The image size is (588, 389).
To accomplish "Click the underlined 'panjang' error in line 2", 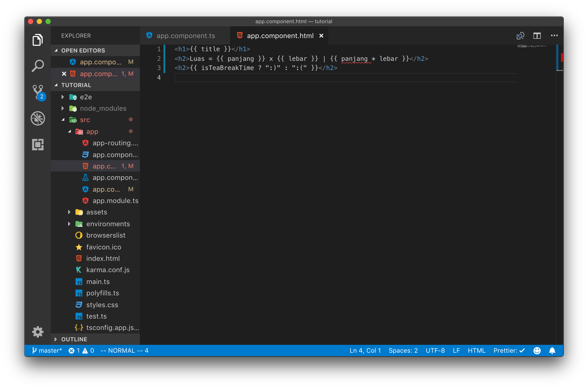I will pos(354,59).
